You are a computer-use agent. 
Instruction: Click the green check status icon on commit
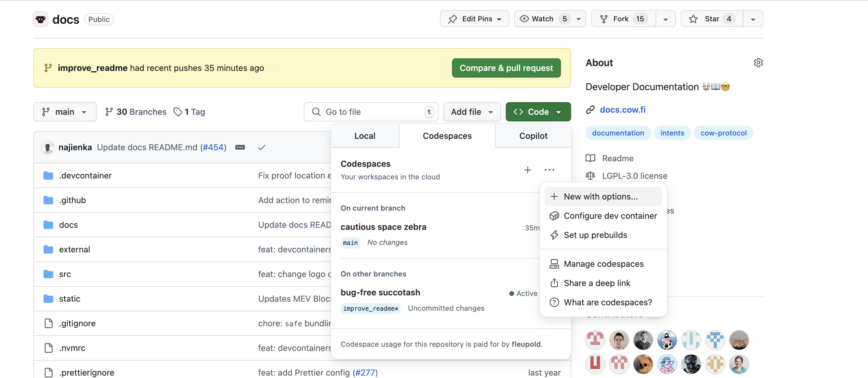[262, 147]
